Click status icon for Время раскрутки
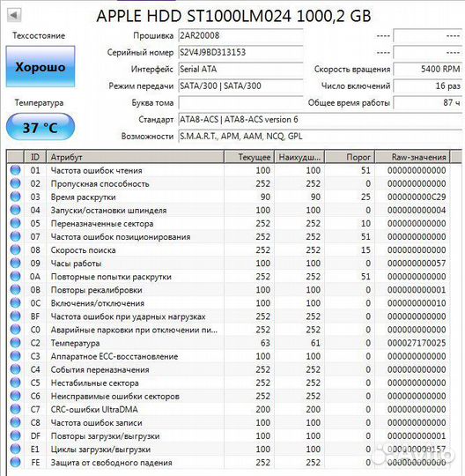This screenshot has height=476, width=465. point(15,197)
